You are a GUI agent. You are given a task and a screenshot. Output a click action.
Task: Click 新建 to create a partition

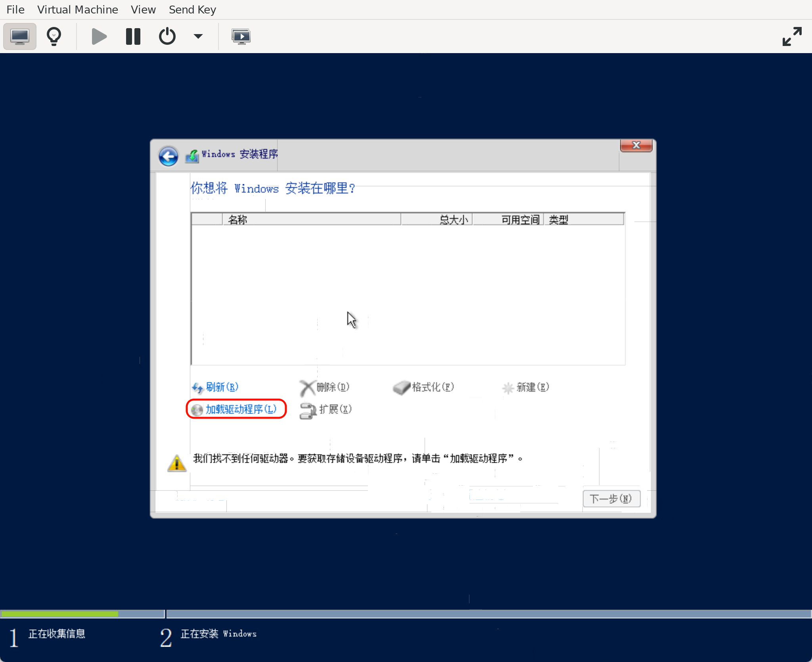coord(532,387)
